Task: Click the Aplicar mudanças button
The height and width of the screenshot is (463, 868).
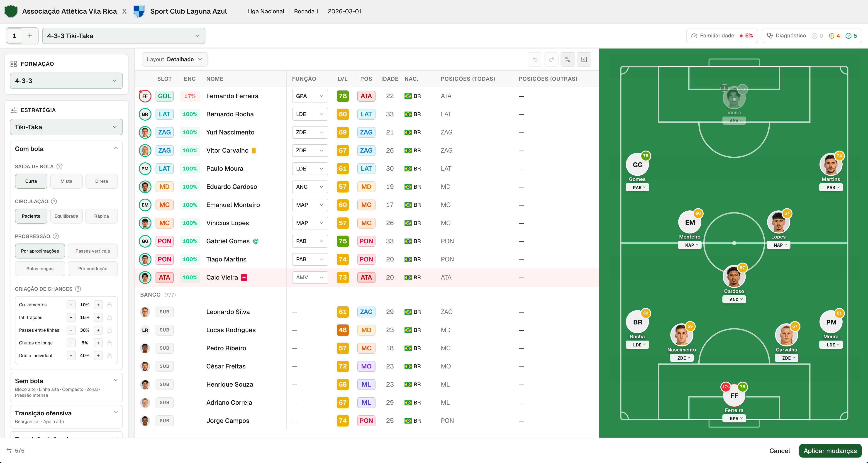Action: pos(830,451)
